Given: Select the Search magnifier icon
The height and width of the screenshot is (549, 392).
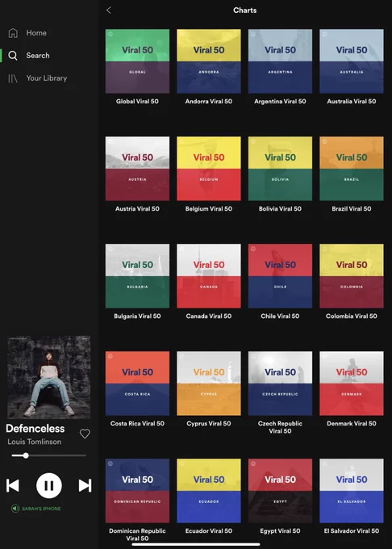Looking at the screenshot, I should pyautogui.click(x=13, y=56).
